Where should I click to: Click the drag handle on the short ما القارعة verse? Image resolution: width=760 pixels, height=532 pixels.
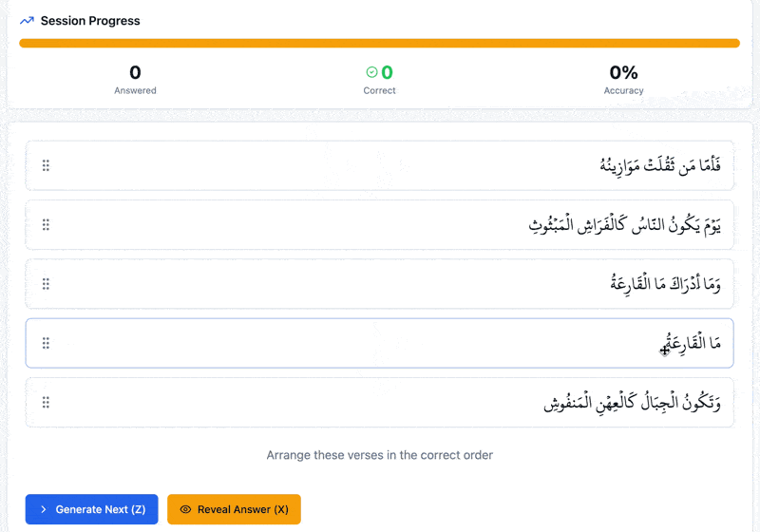pos(46,343)
